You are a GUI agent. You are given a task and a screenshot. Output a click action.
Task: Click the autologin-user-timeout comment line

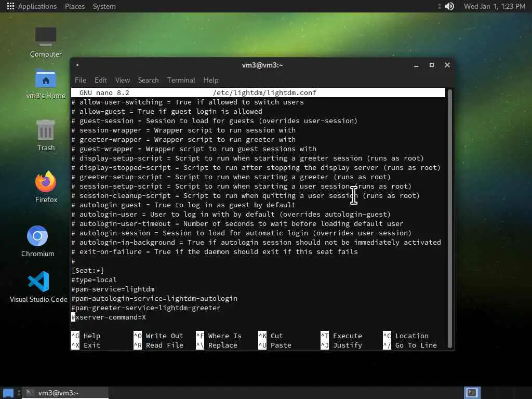tap(237, 223)
